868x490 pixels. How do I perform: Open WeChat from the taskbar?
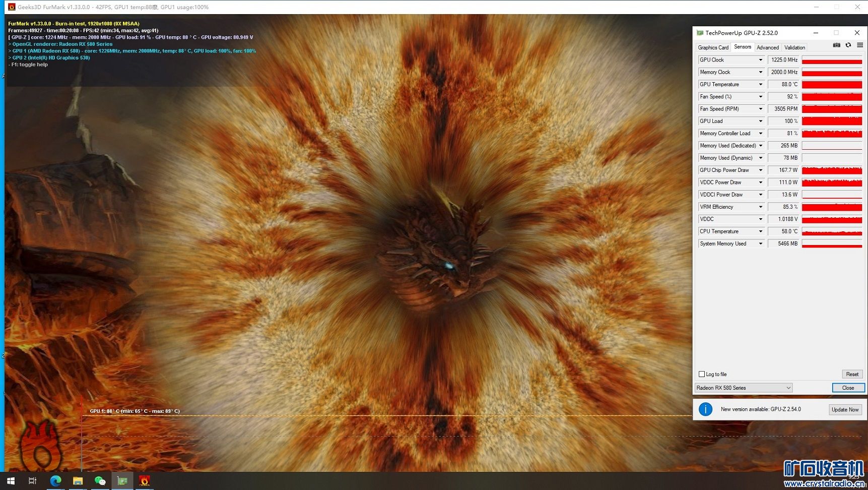pyautogui.click(x=100, y=481)
